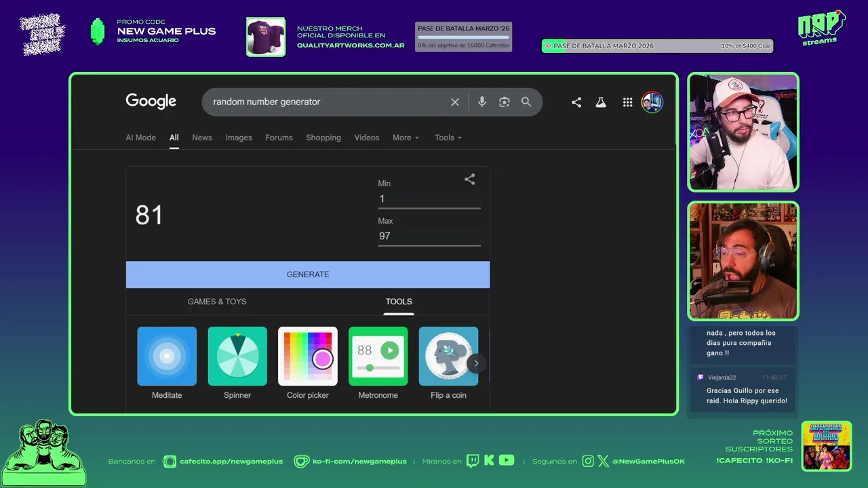Submit search with the magnifier icon
The width and height of the screenshot is (868, 488).
click(x=526, y=102)
